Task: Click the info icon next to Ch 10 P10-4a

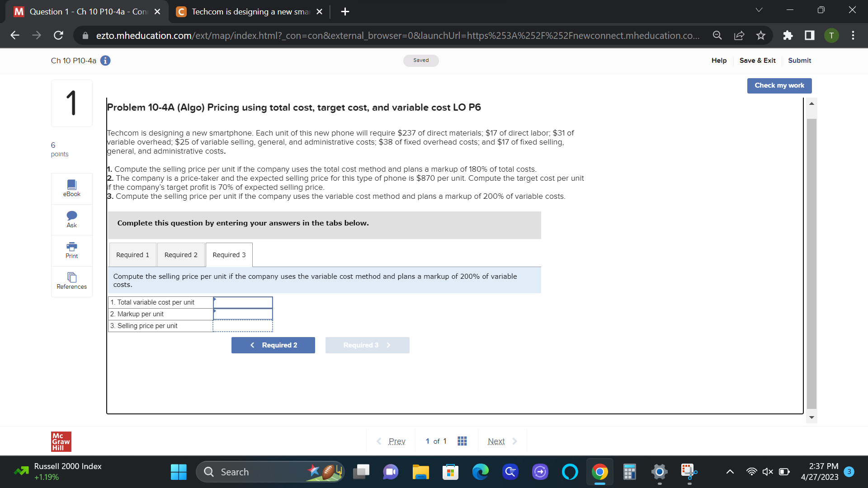Action: click(x=105, y=60)
